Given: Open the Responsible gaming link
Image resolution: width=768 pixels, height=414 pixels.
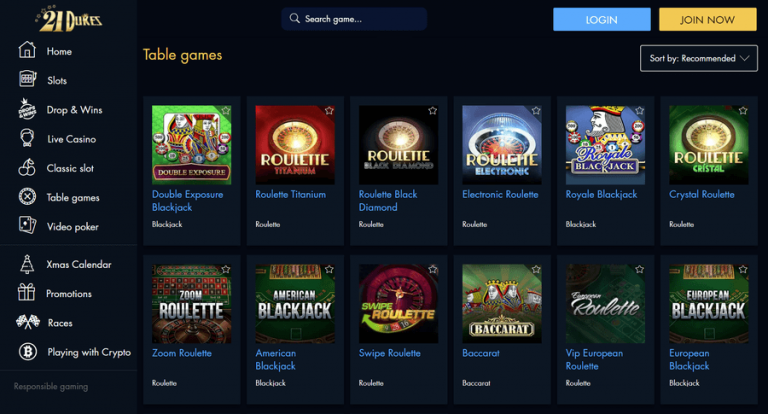Looking at the screenshot, I should pyautogui.click(x=51, y=386).
